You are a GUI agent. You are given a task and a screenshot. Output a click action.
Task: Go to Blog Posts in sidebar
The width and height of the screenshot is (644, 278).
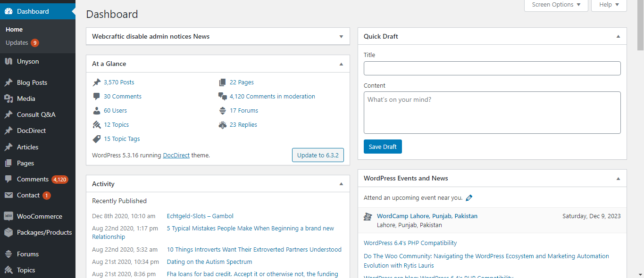pos(32,82)
